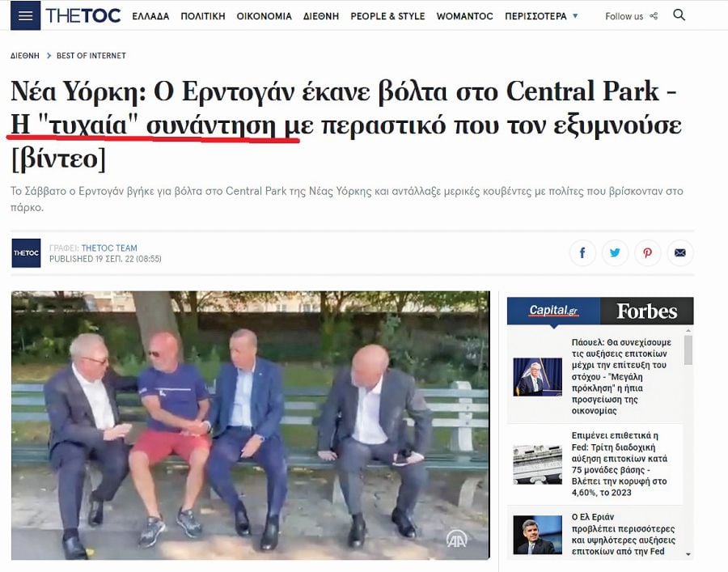This screenshot has height=572, width=728.
Task: Open the Πάουελ interest rates article
Action: click(x=621, y=376)
